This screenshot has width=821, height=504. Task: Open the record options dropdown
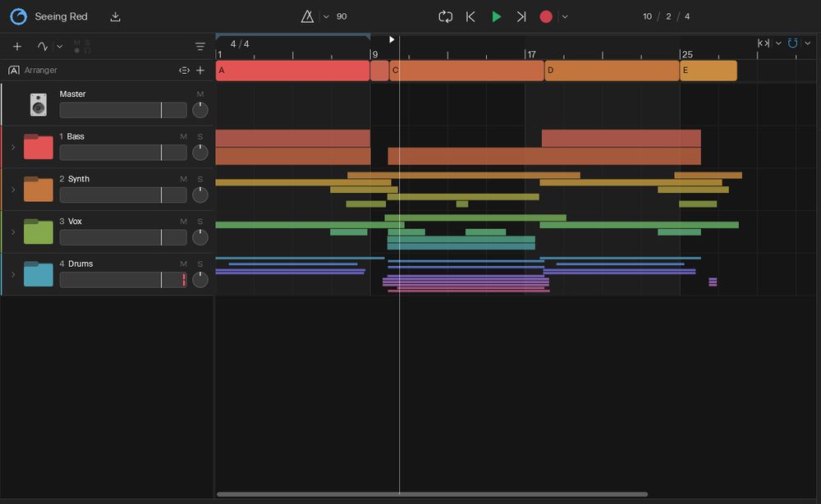[565, 16]
